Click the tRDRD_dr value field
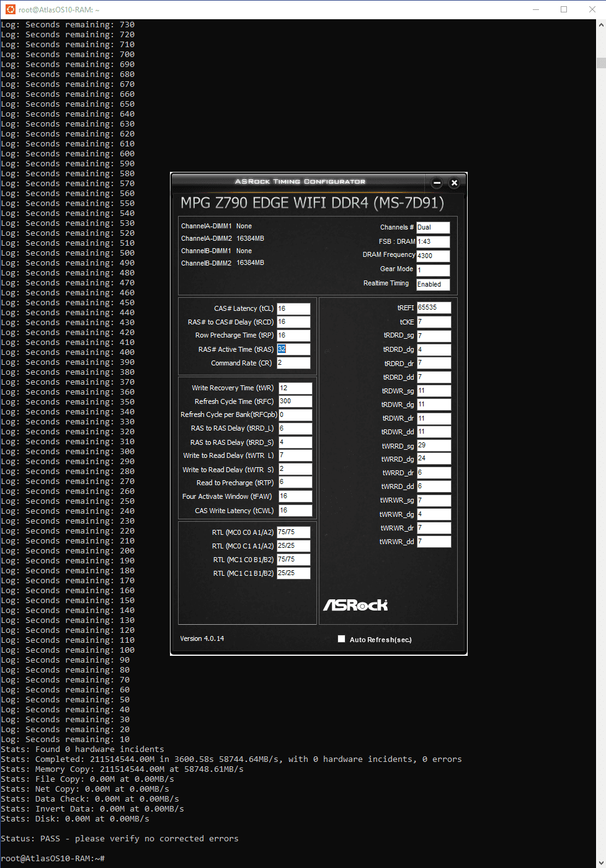The width and height of the screenshot is (606, 868). point(434,364)
